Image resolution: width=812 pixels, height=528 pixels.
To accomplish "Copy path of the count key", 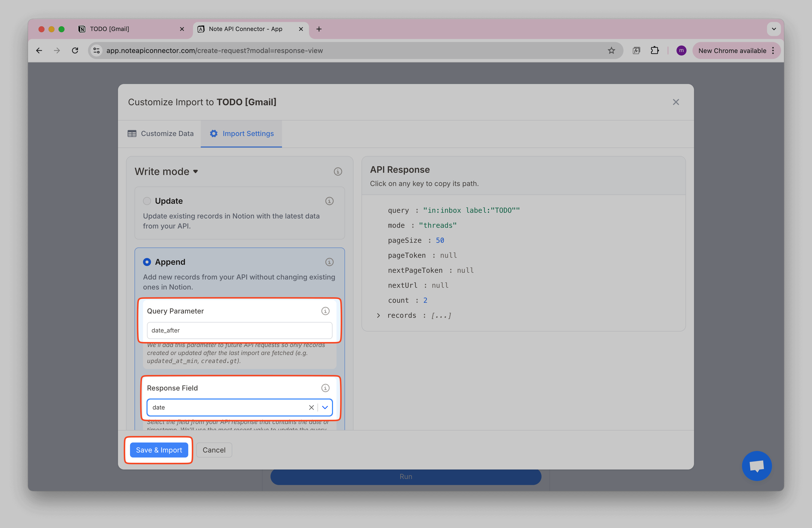I will tap(398, 300).
